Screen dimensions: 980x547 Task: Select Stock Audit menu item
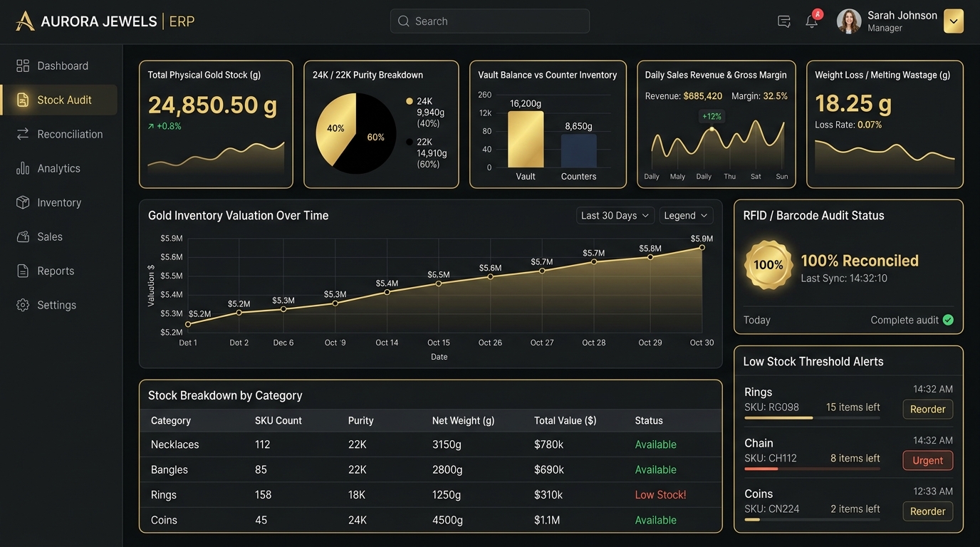tap(59, 100)
